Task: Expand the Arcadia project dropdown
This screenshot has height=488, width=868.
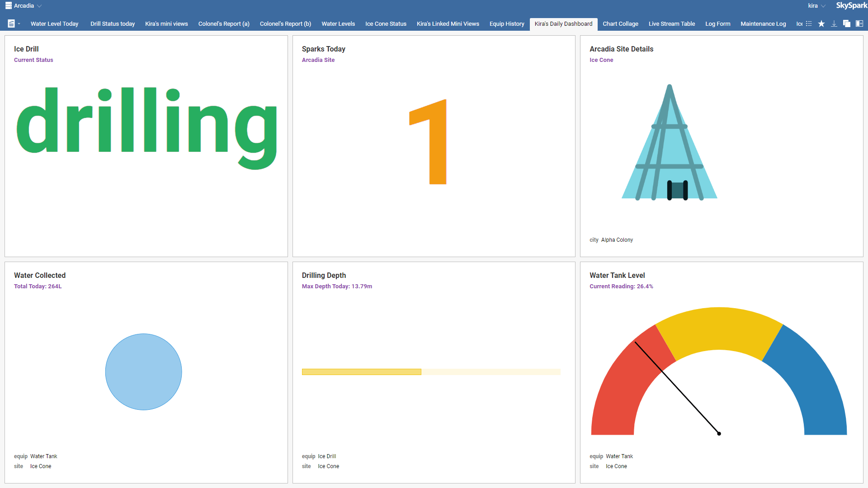Action: [39, 6]
